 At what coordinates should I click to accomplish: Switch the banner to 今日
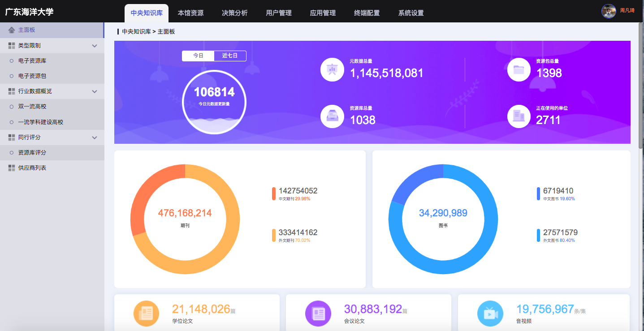[198, 56]
